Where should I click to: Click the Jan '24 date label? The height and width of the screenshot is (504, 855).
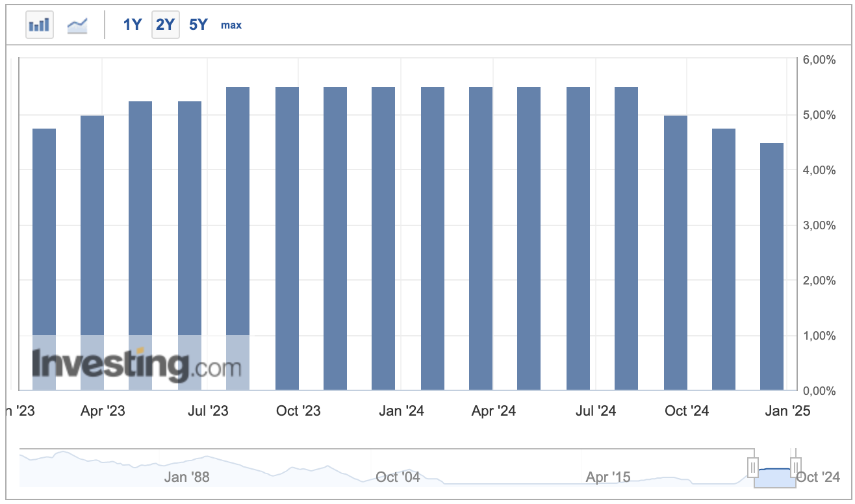coord(401,411)
